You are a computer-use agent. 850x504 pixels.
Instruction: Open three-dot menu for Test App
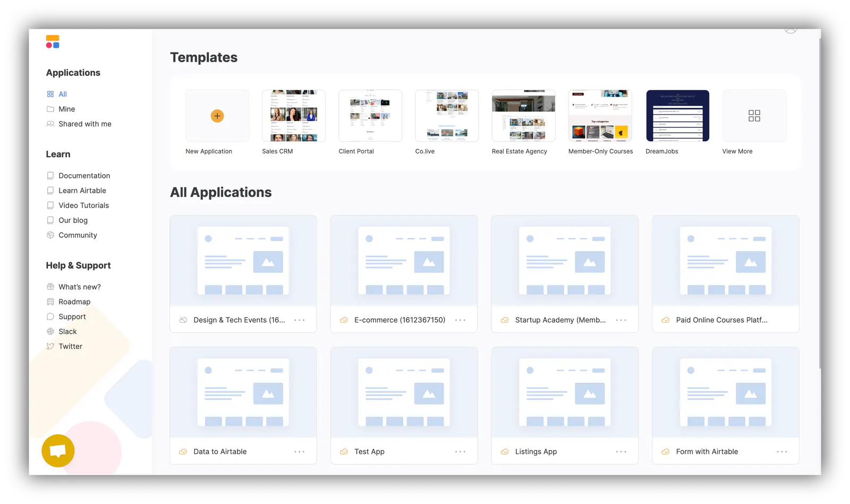tap(461, 452)
